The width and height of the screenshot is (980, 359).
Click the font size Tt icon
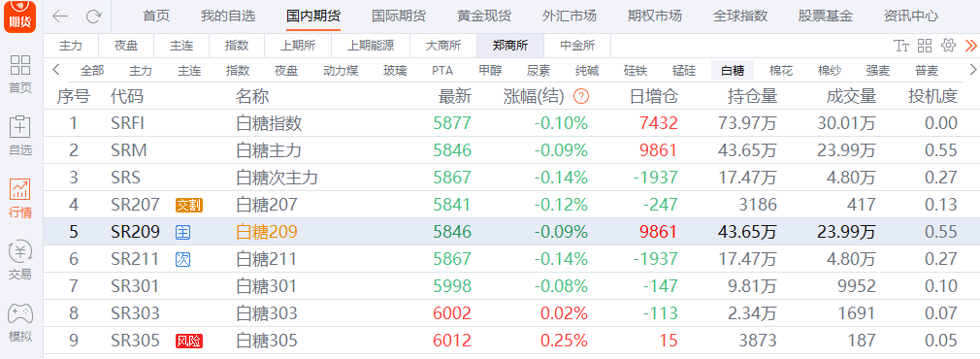[x=901, y=46]
